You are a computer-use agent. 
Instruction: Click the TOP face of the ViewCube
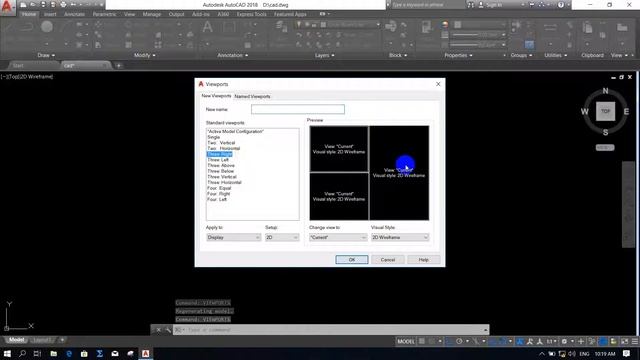pos(605,111)
